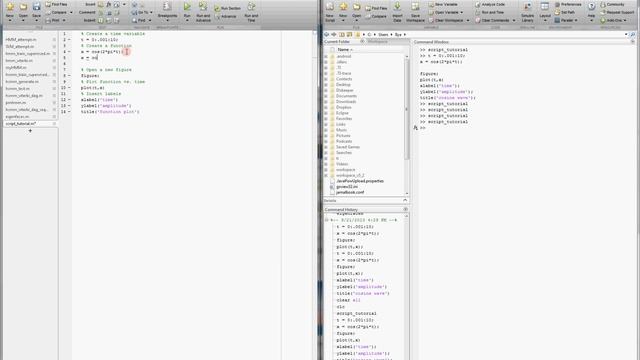Image resolution: width=640 pixels, height=360 pixels.
Task: Click 'clear all' entry in Command History
Action: (x=348, y=300)
